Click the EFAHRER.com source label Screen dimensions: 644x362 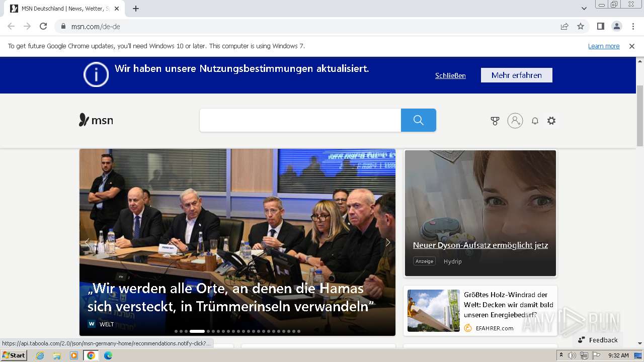(x=495, y=328)
